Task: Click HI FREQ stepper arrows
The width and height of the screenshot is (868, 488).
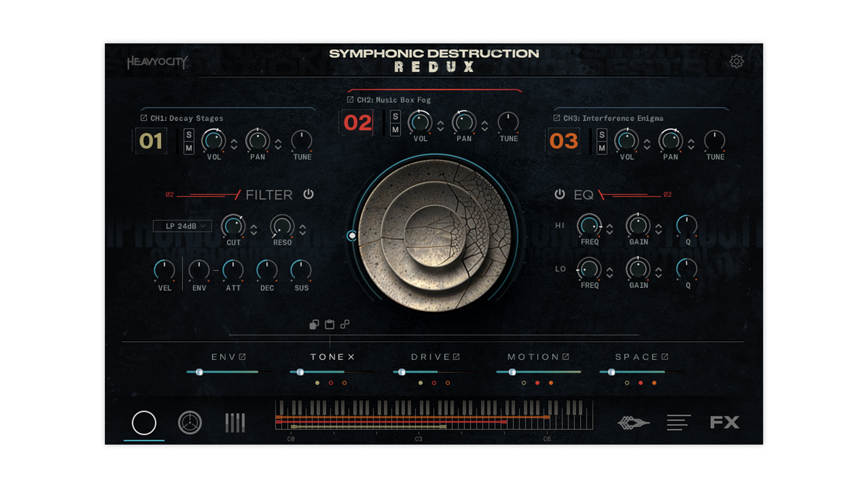Action: [610, 228]
